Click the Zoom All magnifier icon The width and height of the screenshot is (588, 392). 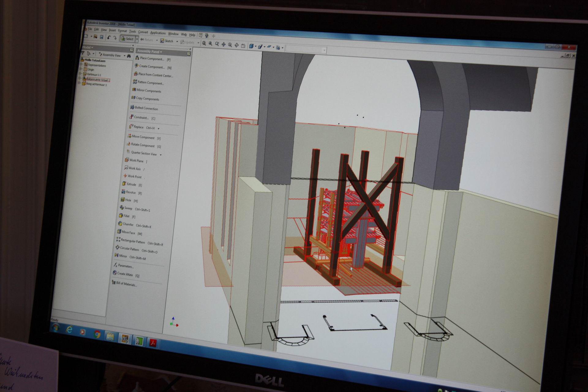(x=204, y=43)
